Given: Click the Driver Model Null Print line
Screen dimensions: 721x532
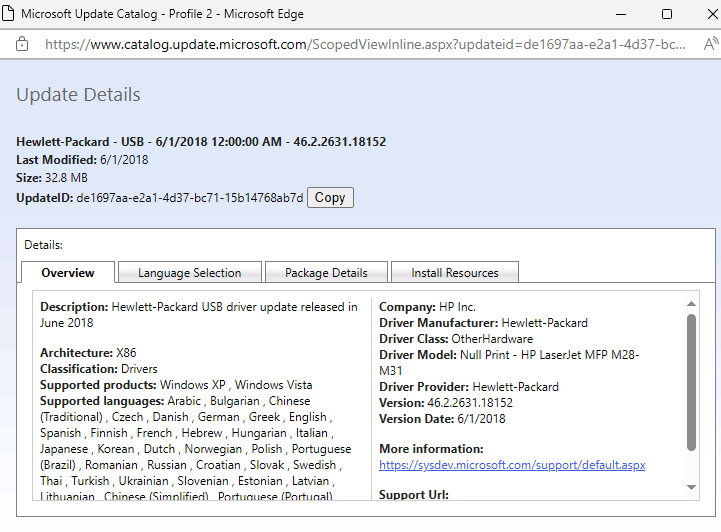Looking at the screenshot, I should click(x=509, y=363).
